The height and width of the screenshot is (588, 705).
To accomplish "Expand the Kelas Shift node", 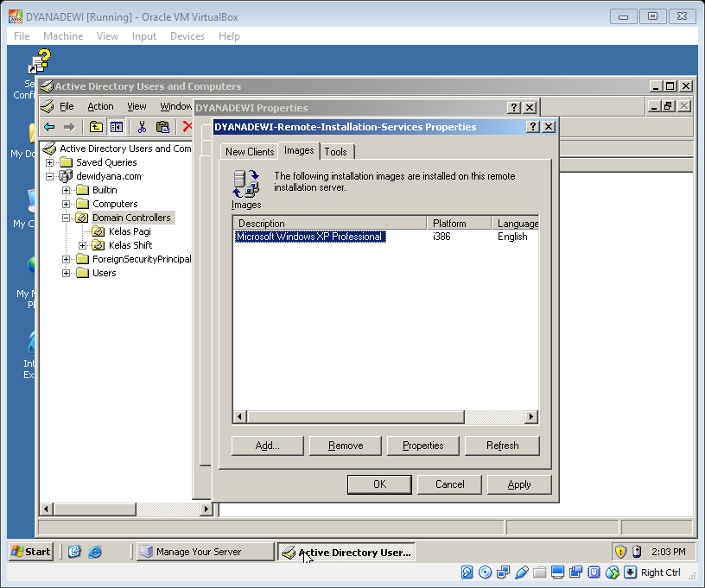I will [x=82, y=246].
